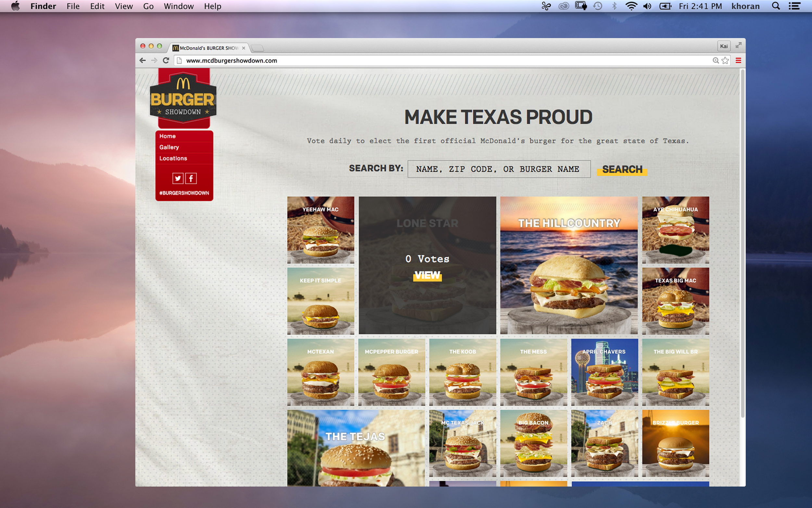The height and width of the screenshot is (508, 812).
Task: Click the Burger Showdown logo
Action: tap(183, 98)
